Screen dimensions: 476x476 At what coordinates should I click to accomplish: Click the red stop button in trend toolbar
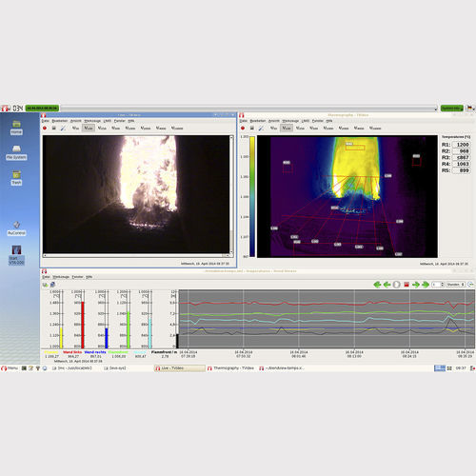tap(407, 285)
